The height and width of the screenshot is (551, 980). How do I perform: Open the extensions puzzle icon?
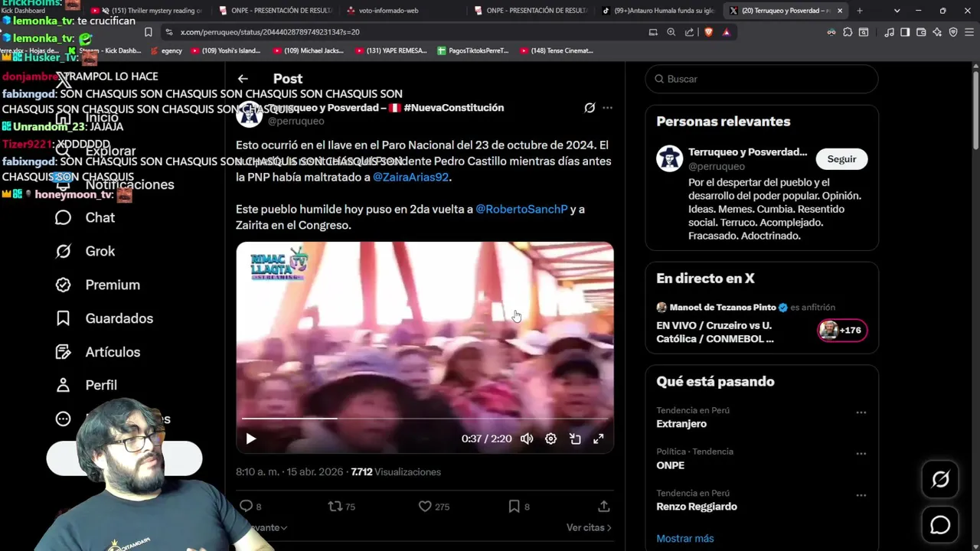click(x=848, y=32)
